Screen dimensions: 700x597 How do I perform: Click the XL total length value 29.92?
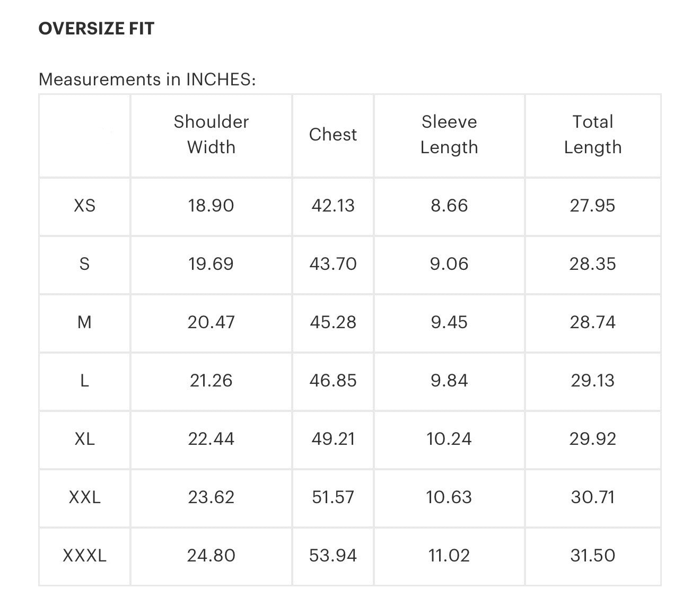click(592, 439)
